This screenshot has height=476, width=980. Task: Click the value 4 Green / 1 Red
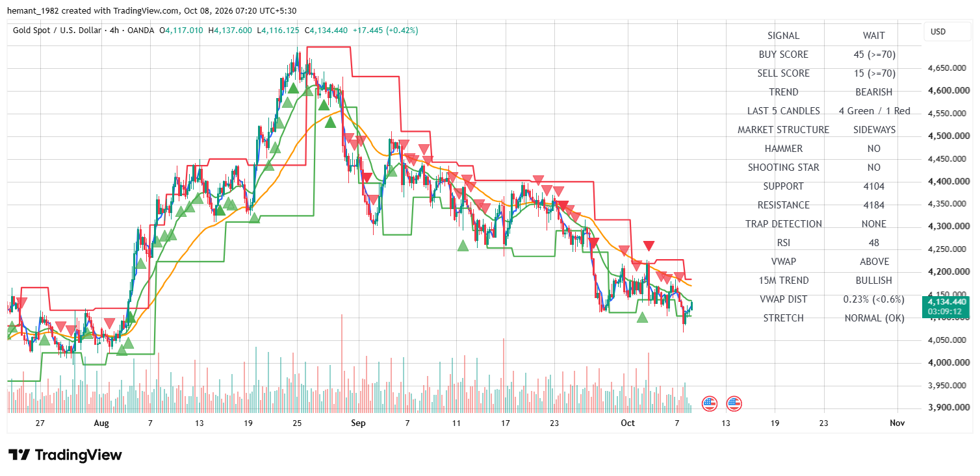(x=874, y=111)
